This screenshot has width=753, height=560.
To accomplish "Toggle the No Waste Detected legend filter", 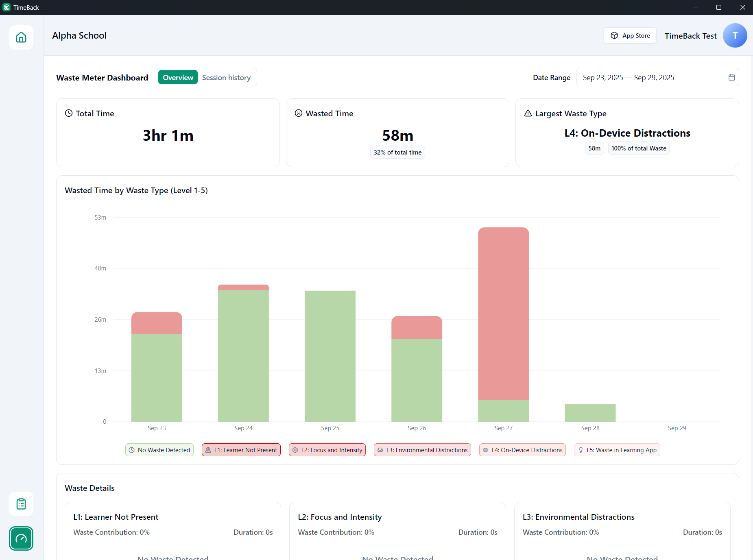I will [159, 450].
